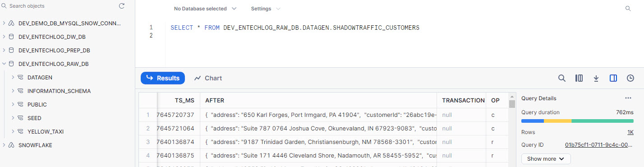Download results with the download icon

click(596, 78)
